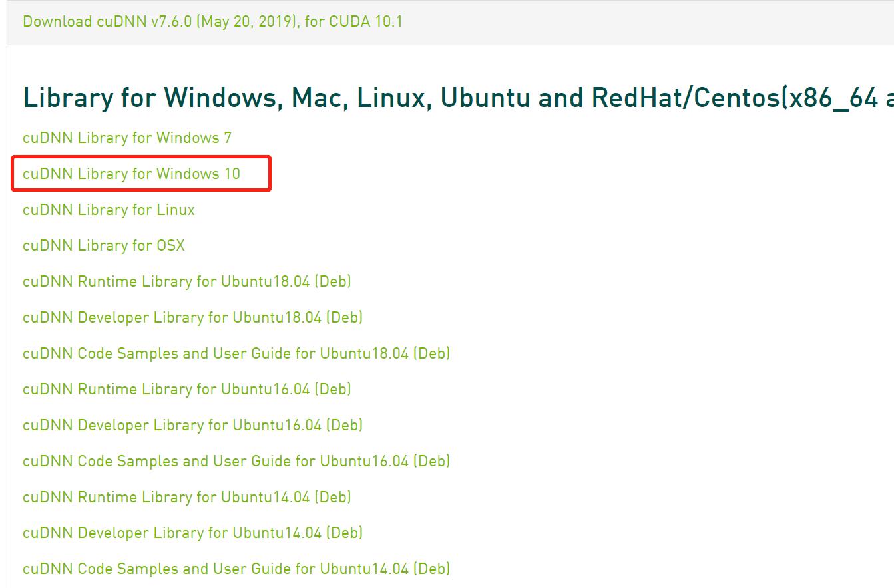Download cuDNN Runtime Library for Ubuntu16.04
Screen dimensions: 894x588
[187, 389]
